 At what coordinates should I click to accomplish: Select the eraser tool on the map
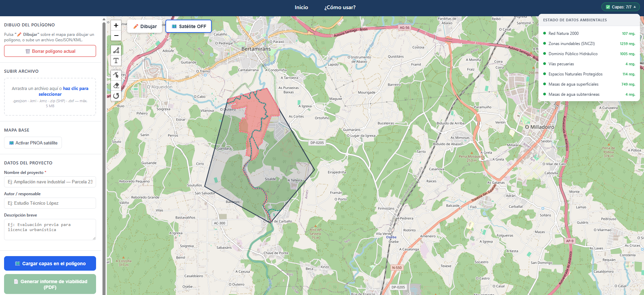[x=116, y=85]
